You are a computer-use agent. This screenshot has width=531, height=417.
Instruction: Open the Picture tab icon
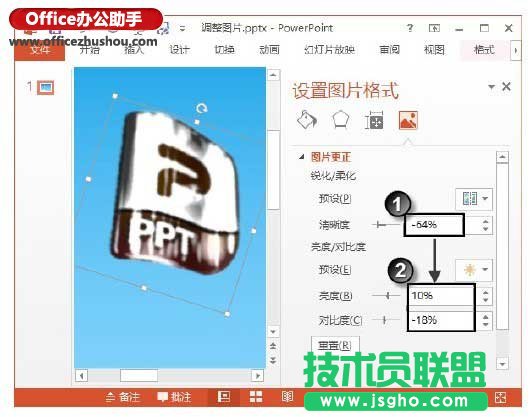pyautogui.click(x=408, y=120)
